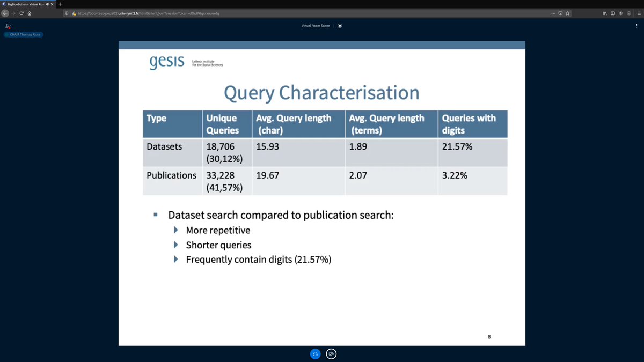Select the CHAIR Thomas Risse talker badge
The height and width of the screenshot is (362, 644).
click(23, 34)
